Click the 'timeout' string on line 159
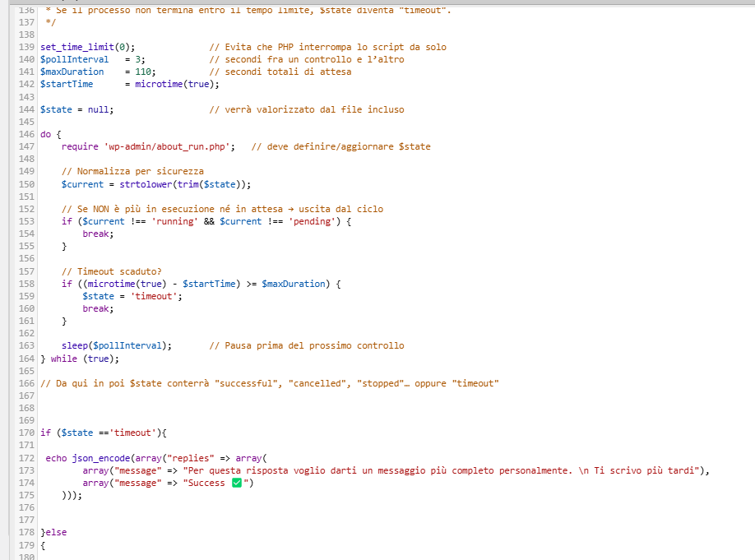This screenshot has height=560, width=755. pos(154,297)
